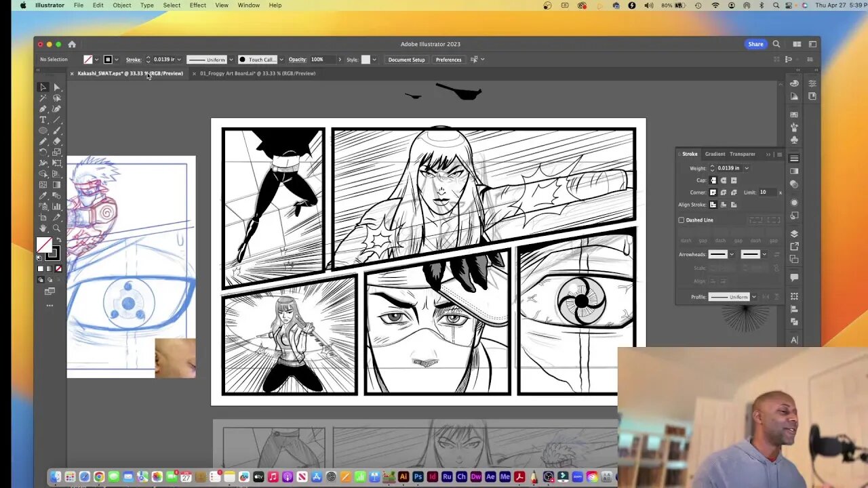868x488 pixels.
Task: Select the Magic Wand tool
Action: (x=43, y=98)
